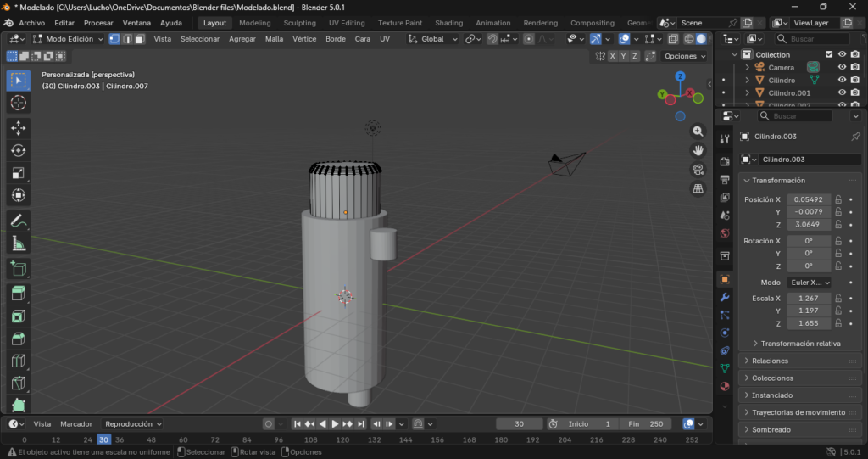The width and height of the screenshot is (868, 459).
Task: Select the Extrude Region tool
Action: pyautogui.click(x=18, y=293)
